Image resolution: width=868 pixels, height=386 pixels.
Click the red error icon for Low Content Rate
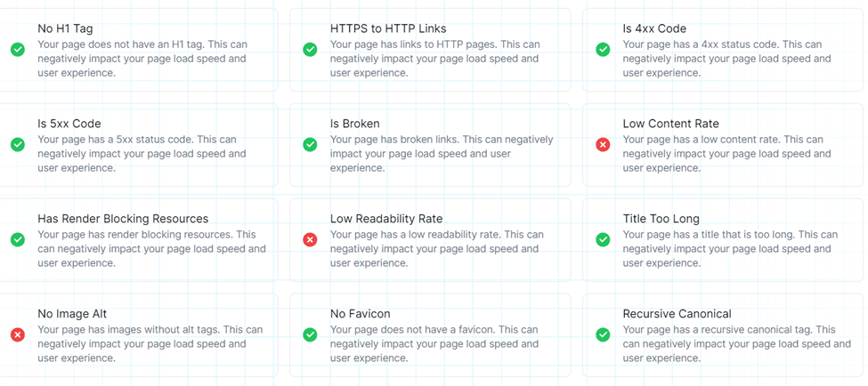point(603,145)
